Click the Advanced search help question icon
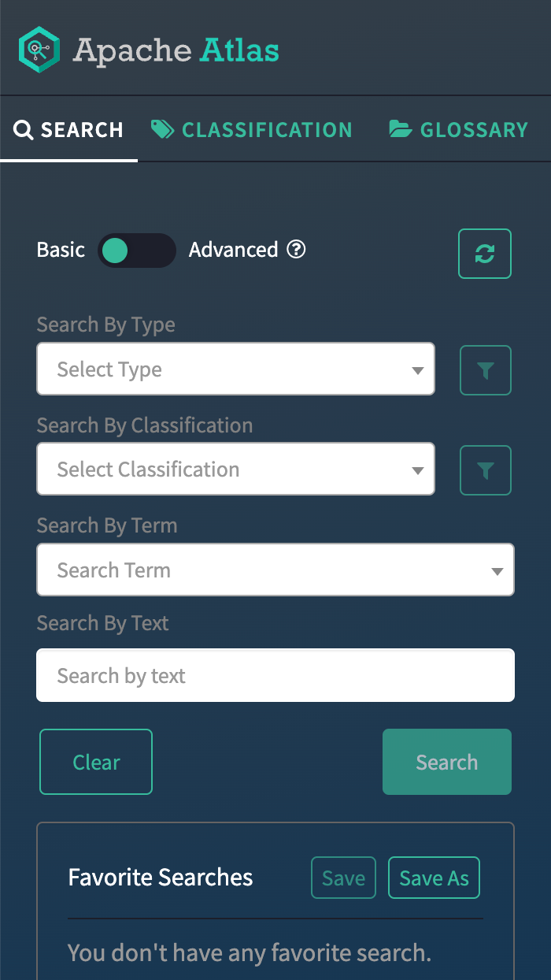This screenshot has height=980, width=551. 296,250
